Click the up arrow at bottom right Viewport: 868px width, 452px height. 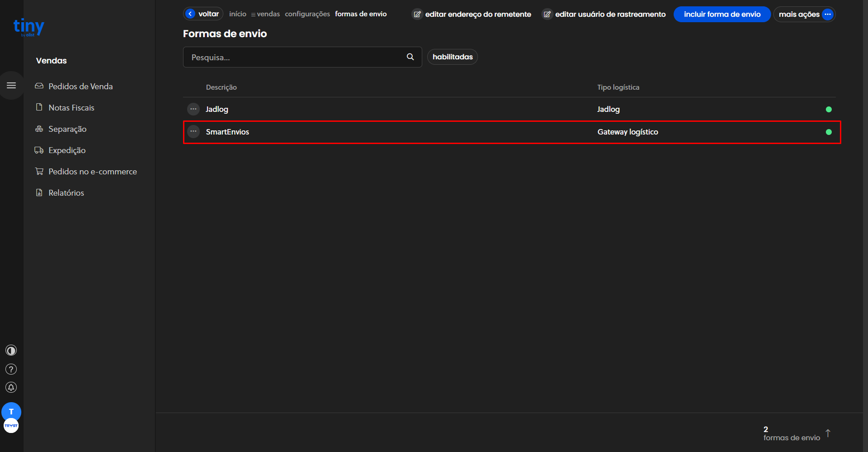coord(828,433)
